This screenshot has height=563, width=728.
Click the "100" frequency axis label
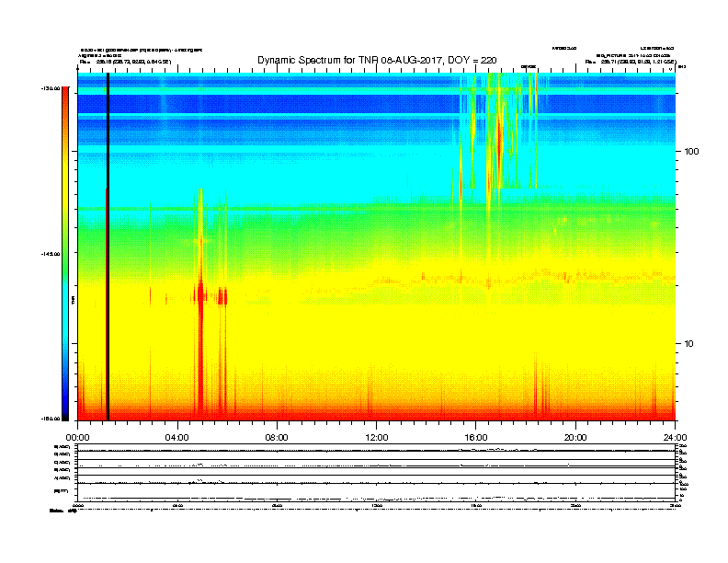coord(691,152)
